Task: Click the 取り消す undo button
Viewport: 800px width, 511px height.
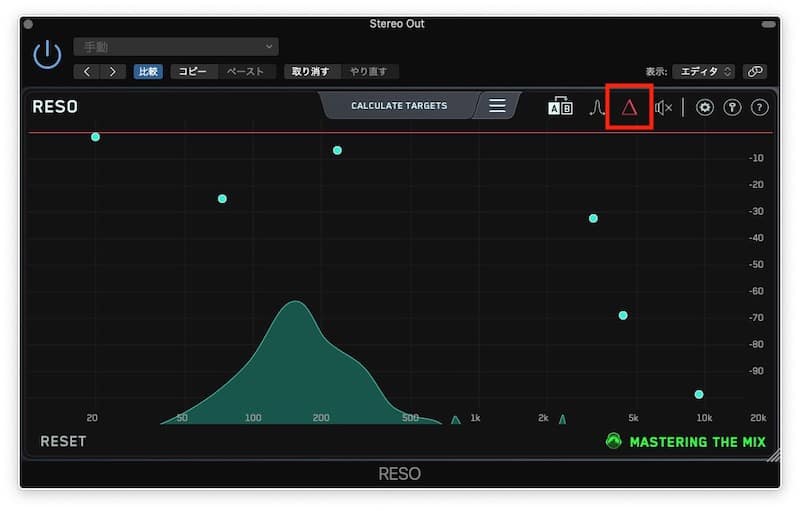Action: [x=311, y=71]
